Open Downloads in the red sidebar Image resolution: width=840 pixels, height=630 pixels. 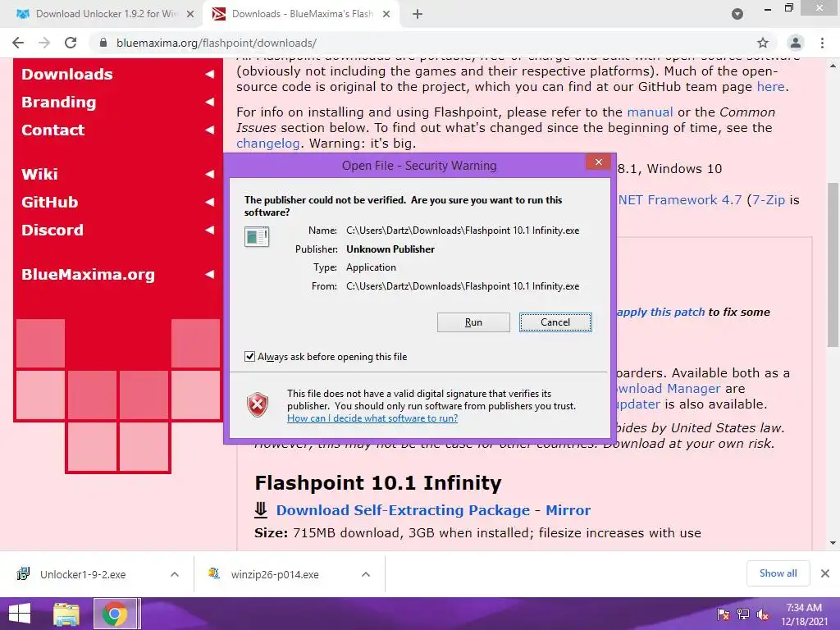click(x=67, y=74)
